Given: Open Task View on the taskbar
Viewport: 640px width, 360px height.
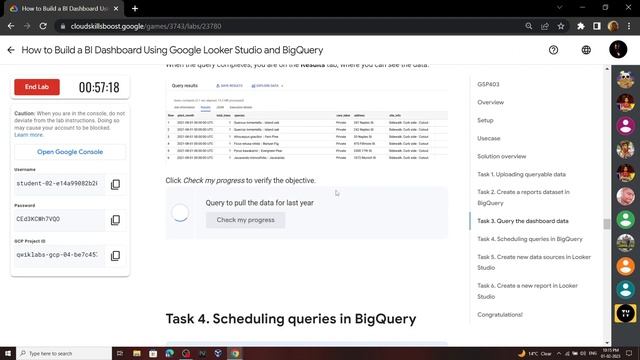Looking at the screenshot, I should 120,353.
